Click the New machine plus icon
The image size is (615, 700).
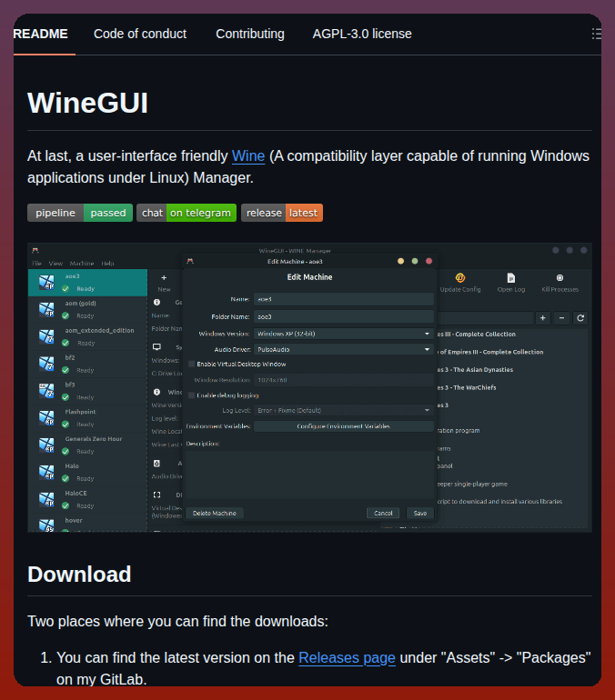(164, 277)
